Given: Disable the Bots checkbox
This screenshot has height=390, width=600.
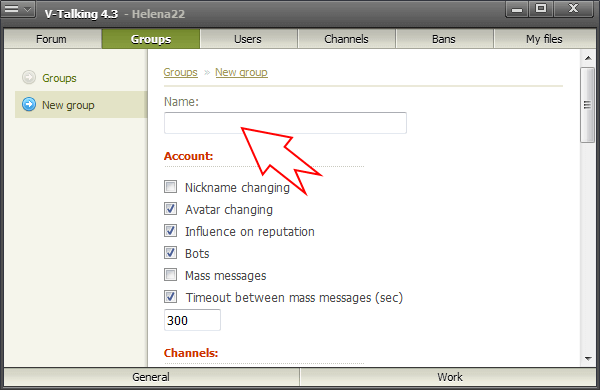Looking at the screenshot, I should click(171, 253).
